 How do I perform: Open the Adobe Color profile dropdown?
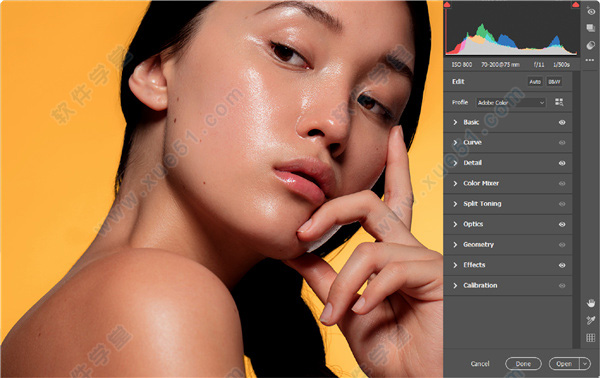tap(511, 103)
